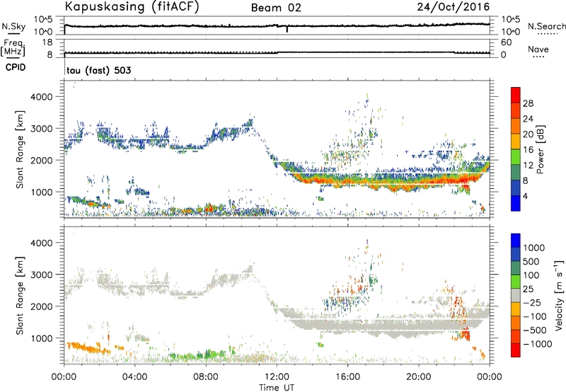Select the 16:00 time axis tick
The width and height of the screenshot is (566, 392).
[x=347, y=377]
